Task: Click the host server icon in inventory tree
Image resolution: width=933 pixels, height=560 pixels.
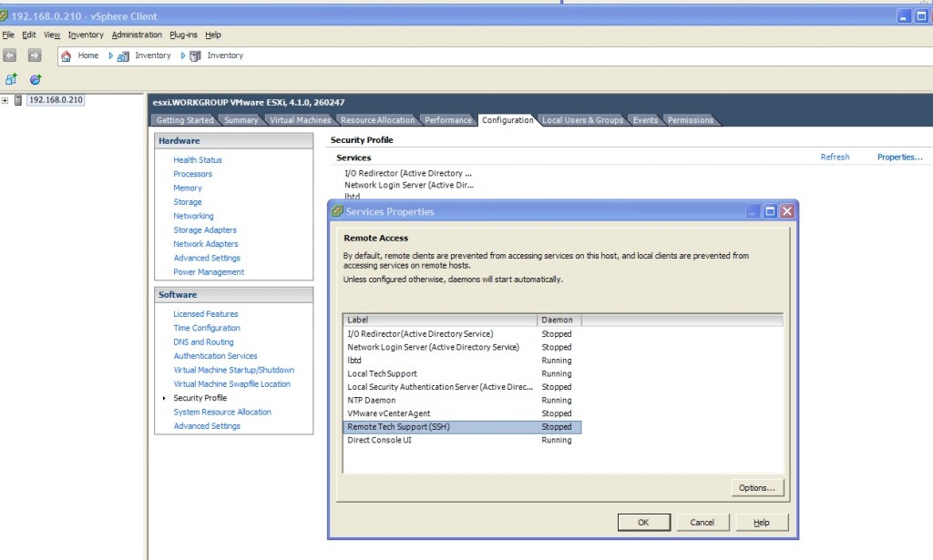Action: click(x=19, y=100)
